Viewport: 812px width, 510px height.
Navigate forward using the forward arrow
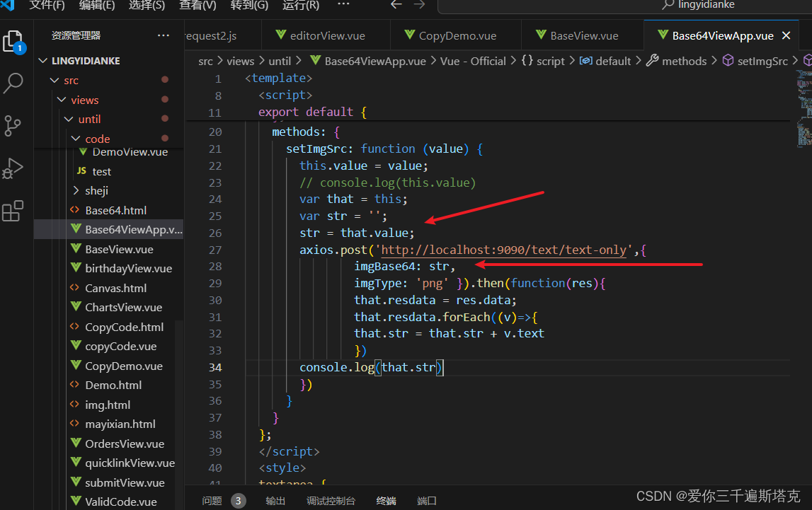coord(419,6)
